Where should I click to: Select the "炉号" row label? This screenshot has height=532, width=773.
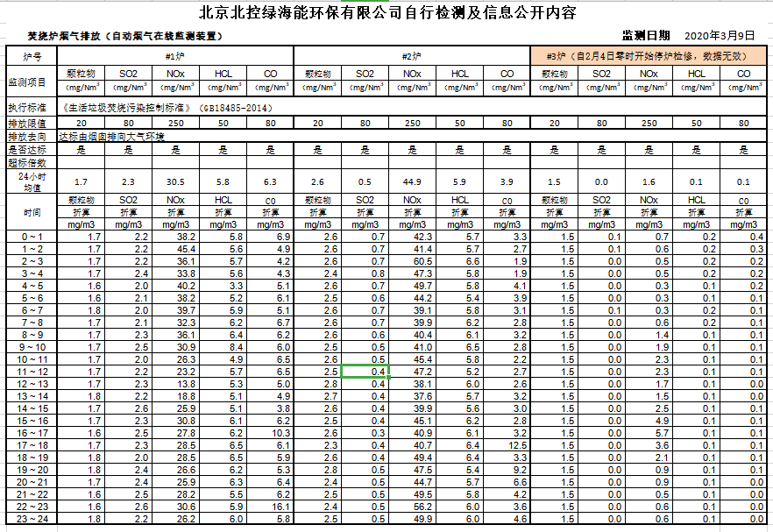point(32,57)
